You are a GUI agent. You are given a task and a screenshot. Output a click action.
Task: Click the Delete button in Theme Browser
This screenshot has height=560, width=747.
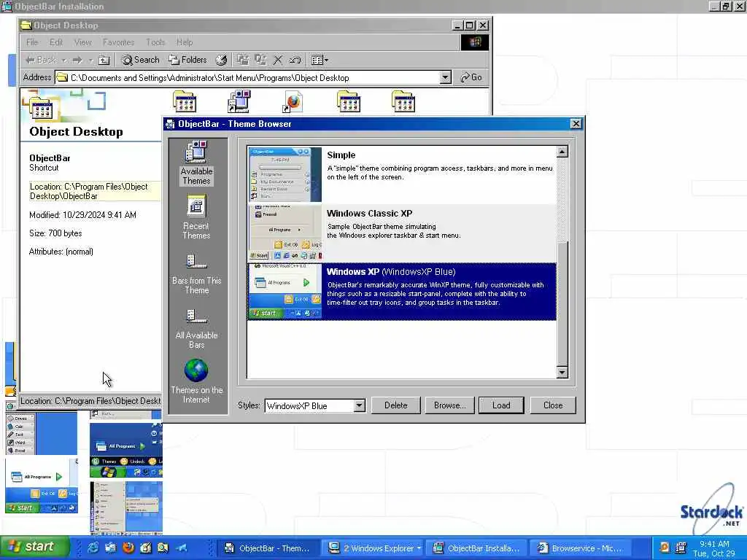tap(395, 405)
